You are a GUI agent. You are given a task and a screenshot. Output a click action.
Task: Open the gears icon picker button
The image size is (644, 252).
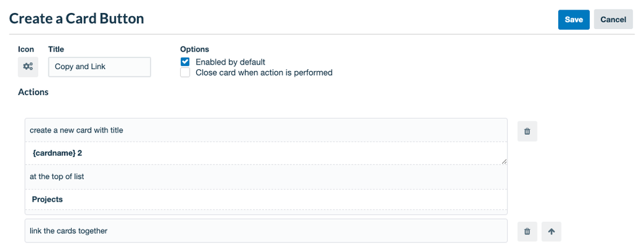[x=28, y=67]
